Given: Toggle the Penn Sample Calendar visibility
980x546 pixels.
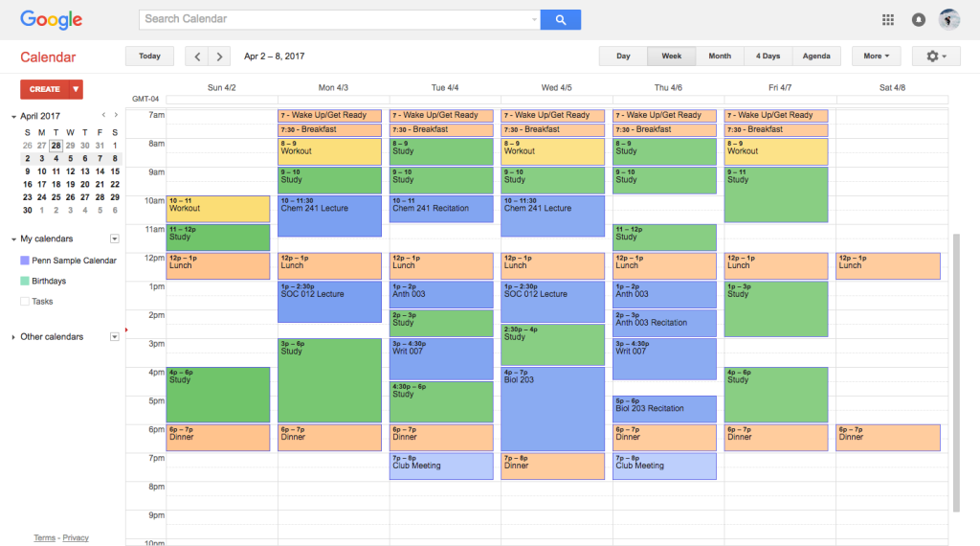Looking at the screenshot, I should click(x=25, y=261).
